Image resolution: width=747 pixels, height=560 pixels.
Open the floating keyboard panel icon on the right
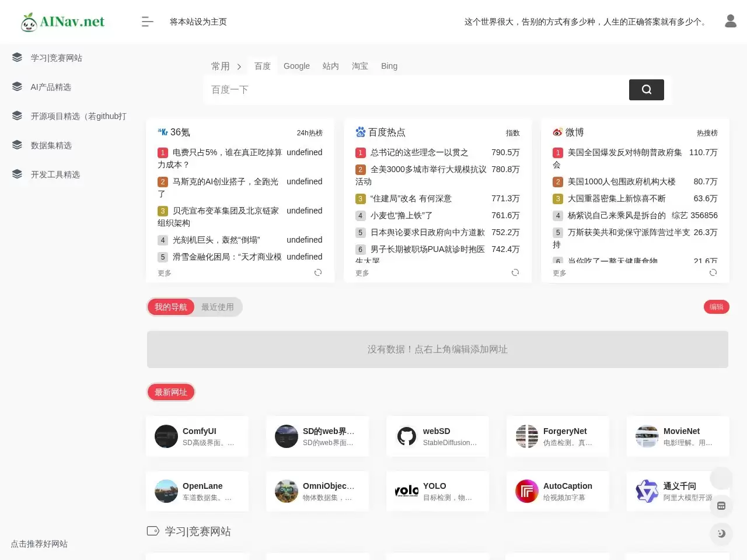tap(721, 506)
